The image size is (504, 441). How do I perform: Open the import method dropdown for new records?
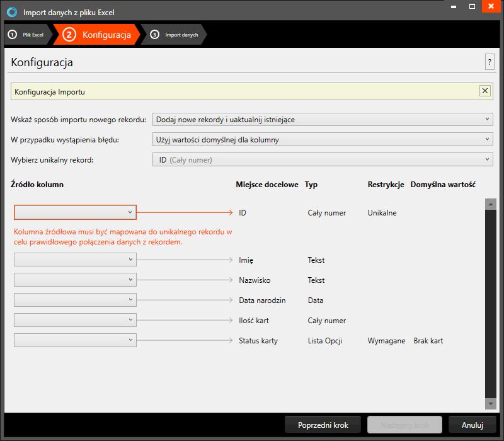[323, 119]
